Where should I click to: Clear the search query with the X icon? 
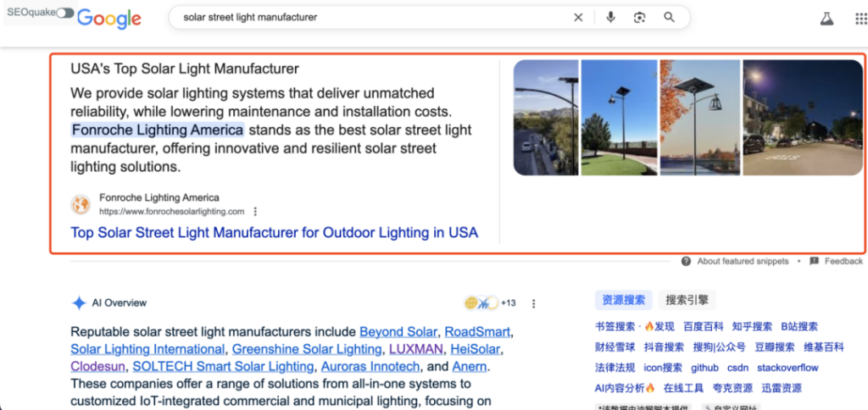pos(578,17)
